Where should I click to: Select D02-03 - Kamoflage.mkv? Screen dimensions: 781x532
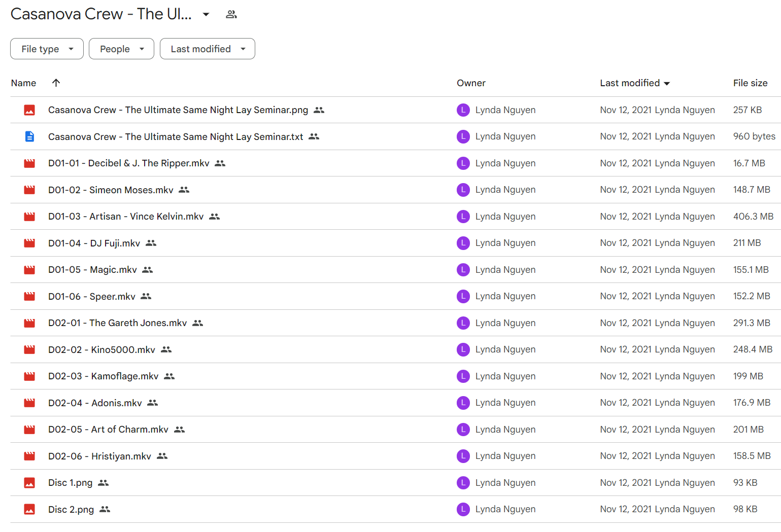104,376
